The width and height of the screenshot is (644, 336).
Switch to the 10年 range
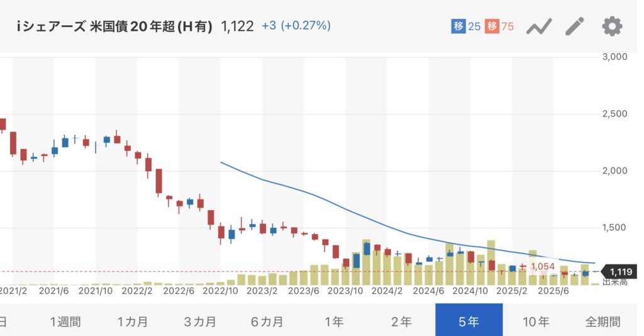(536, 322)
